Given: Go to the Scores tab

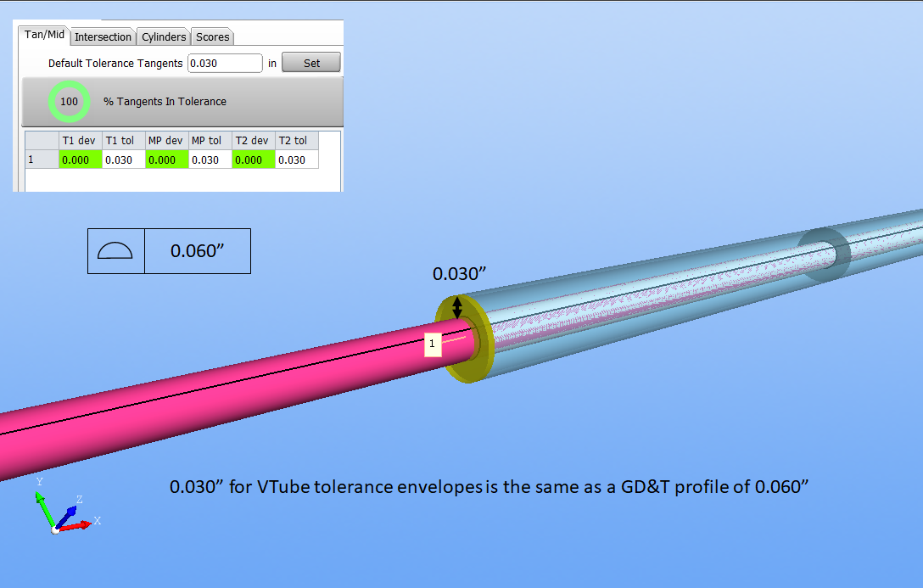Looking at the screenshot, I should pos(212,36).
